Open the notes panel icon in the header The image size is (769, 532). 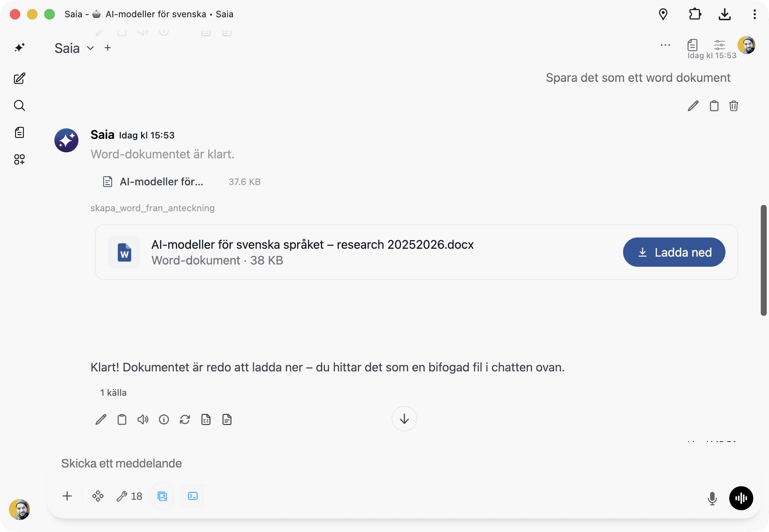[x=692, y=45]
